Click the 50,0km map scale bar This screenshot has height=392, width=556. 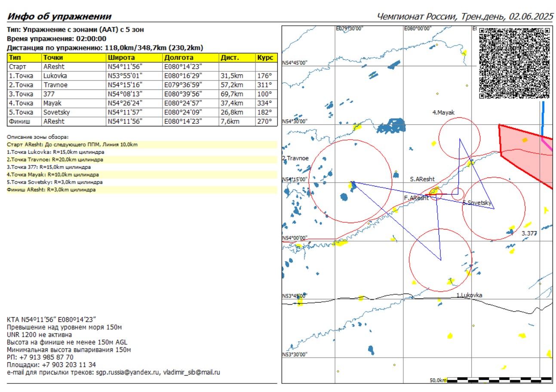click(490, 380)
